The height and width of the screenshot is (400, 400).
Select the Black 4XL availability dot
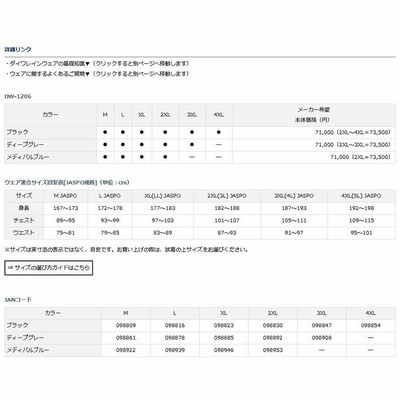coord(219,132)
